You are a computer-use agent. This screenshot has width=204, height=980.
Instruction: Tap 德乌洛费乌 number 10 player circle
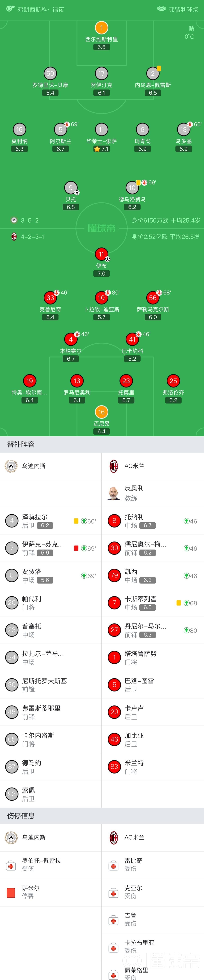[132, 188]
